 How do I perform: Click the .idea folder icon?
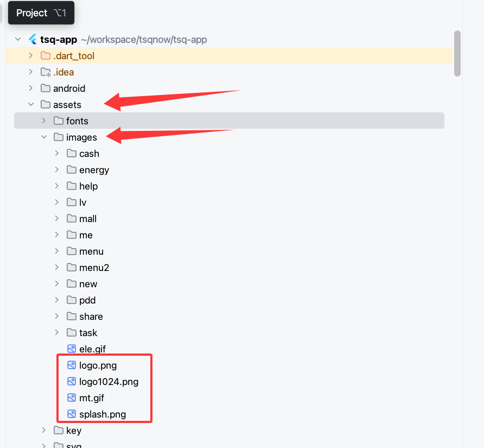46,72
